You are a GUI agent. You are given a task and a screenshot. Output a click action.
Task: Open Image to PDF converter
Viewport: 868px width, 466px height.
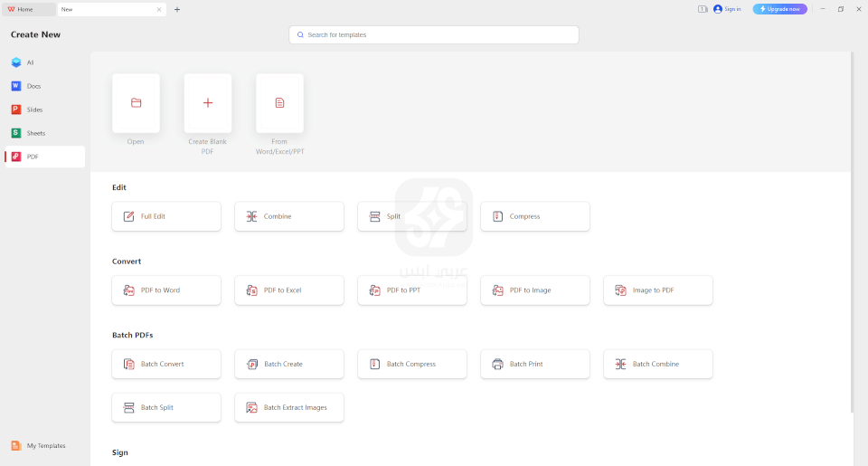[x=658, y=290]
